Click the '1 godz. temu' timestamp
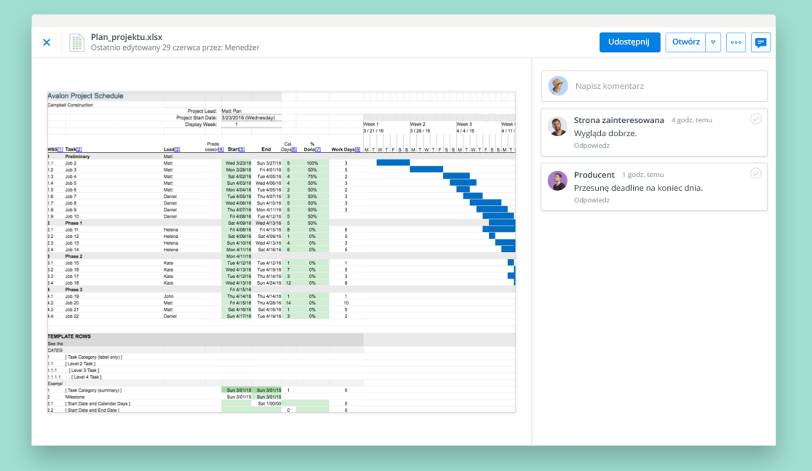 click(x=643, y=175)
